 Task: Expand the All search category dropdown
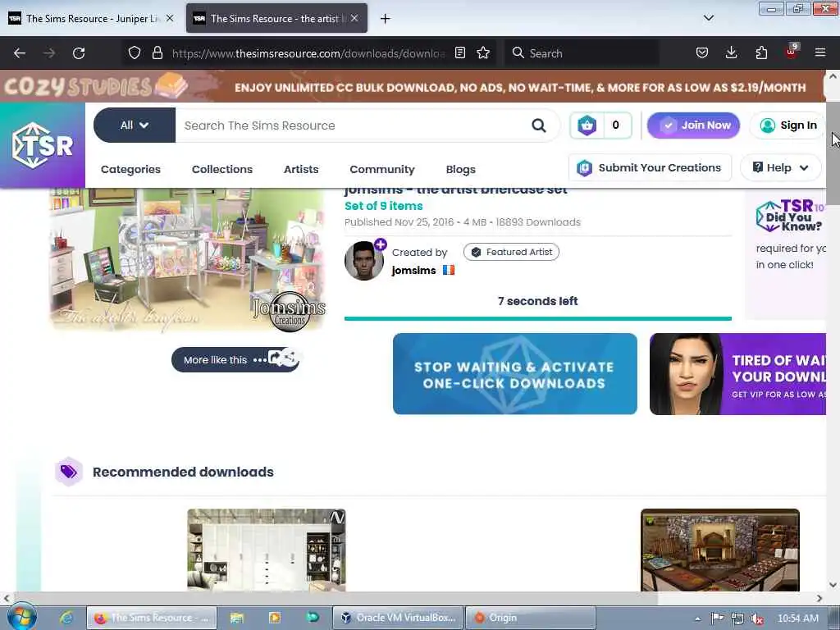coord(135,126)
